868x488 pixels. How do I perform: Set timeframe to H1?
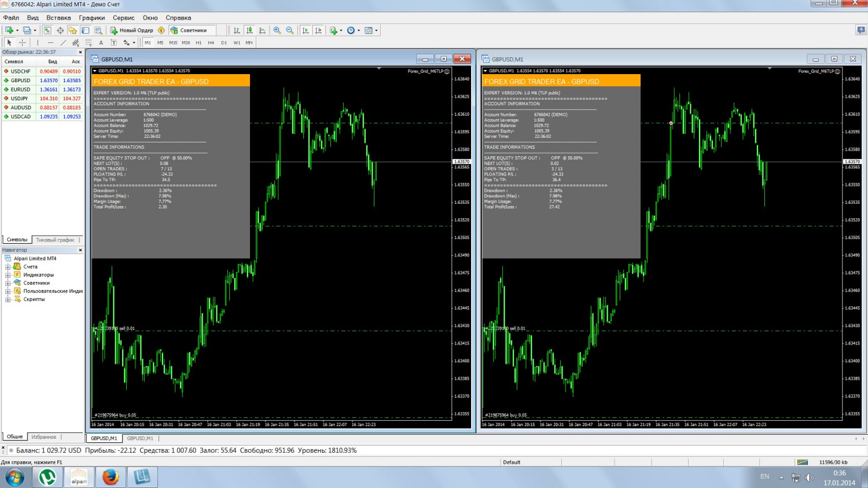click(198, 42)
